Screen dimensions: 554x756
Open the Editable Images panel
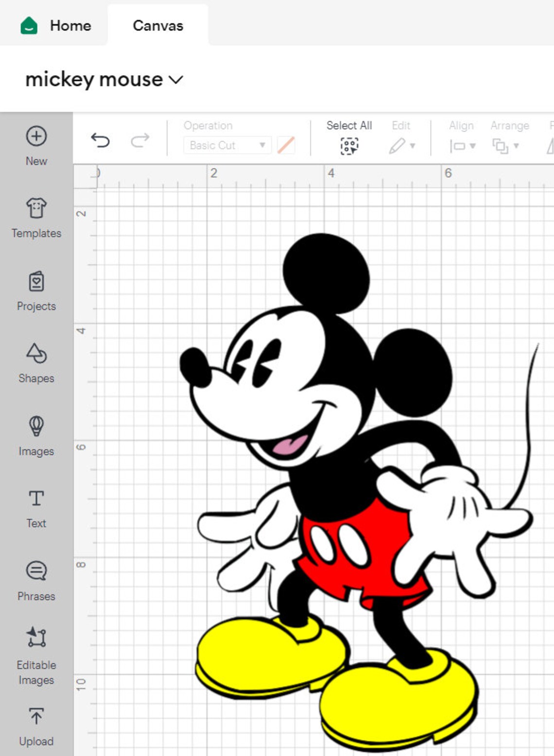point(36,651)
